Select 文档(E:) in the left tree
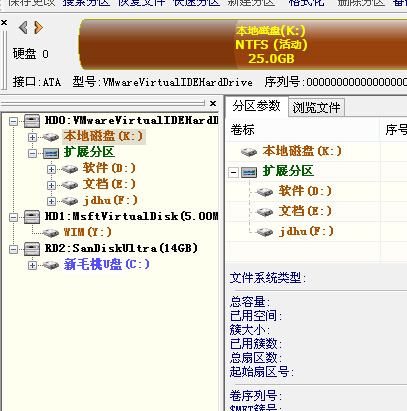Screen dimensions: 407x411 coord(109,184)
